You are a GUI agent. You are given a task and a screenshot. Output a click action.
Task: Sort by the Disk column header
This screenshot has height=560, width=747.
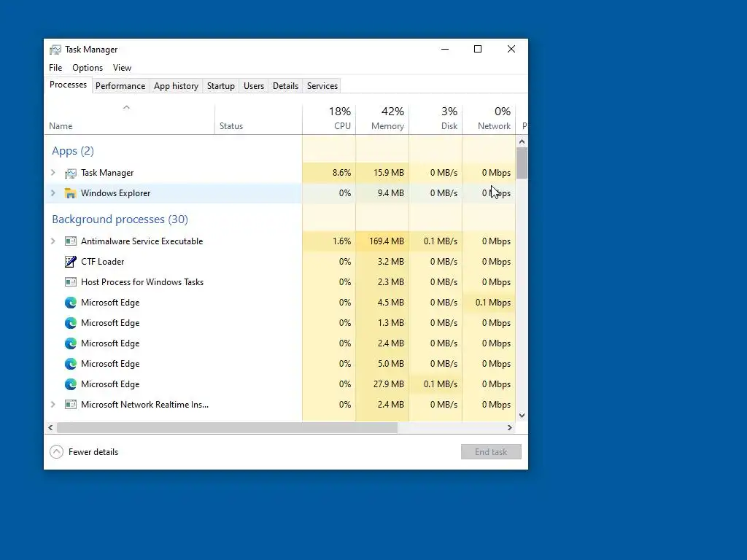pyautogui.click(x=436, y=119)
